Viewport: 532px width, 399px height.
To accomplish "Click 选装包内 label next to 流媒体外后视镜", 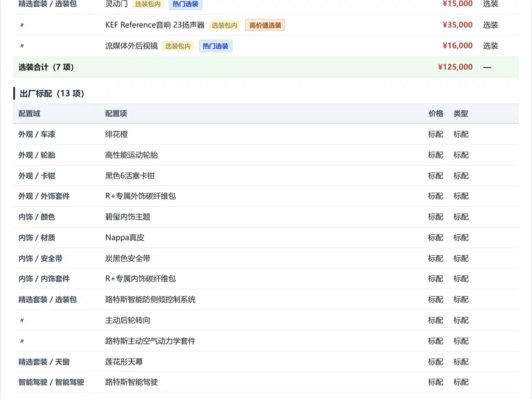I will [178, 46].
